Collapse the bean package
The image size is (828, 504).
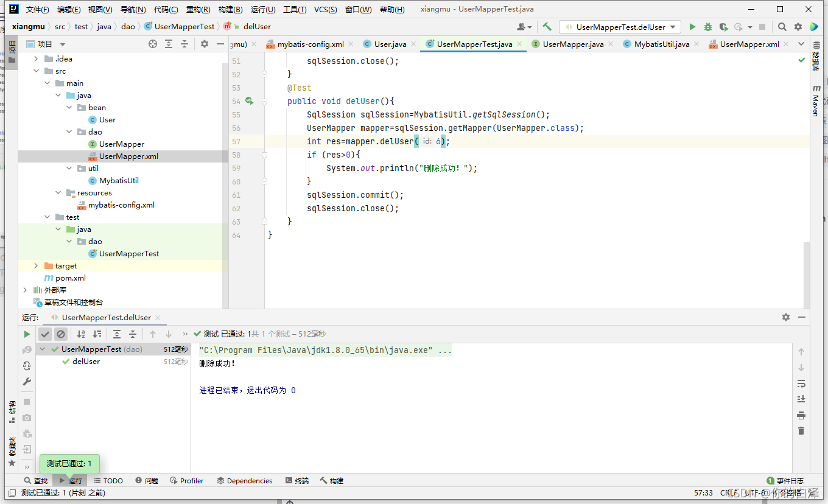[x=69, y=108]
